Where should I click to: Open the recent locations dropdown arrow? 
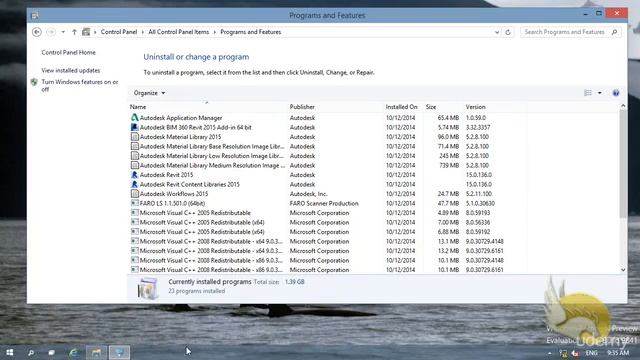click(x=63, y=32)
